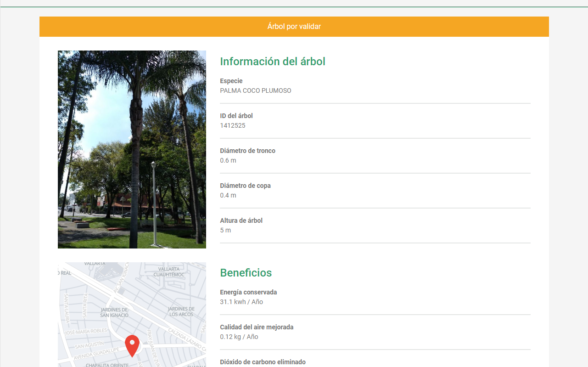Viewport: 588px width, 367px height.
Task: Click the trunk diameter value 0.6 m
Action: coord(228,160)
